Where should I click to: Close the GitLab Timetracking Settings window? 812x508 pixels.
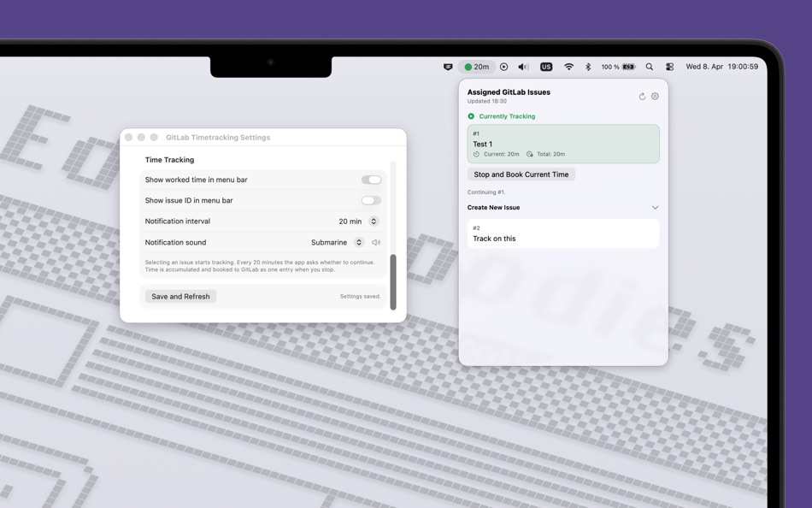click(128, 138)
